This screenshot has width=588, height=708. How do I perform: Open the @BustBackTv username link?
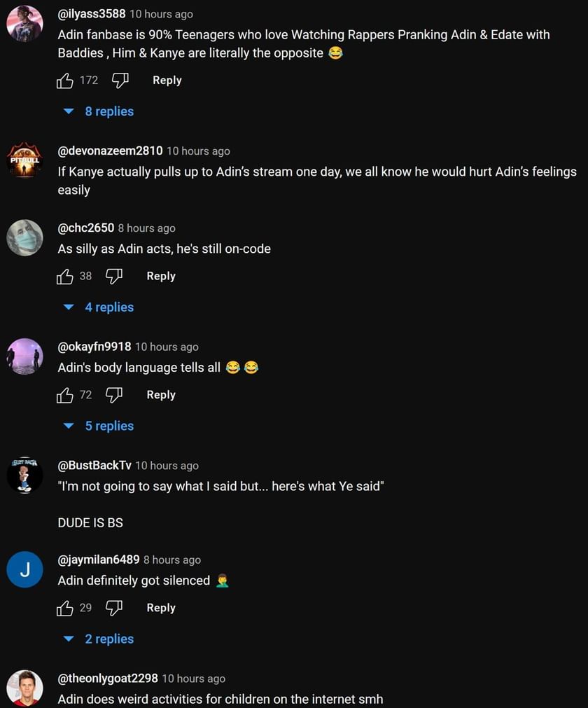pos(94,466)
